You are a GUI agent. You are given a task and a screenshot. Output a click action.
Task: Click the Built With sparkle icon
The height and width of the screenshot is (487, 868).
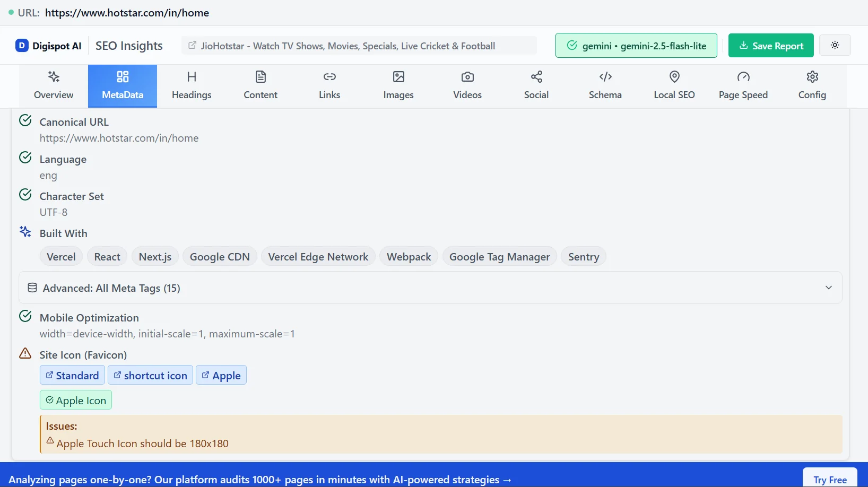point(25,232)
